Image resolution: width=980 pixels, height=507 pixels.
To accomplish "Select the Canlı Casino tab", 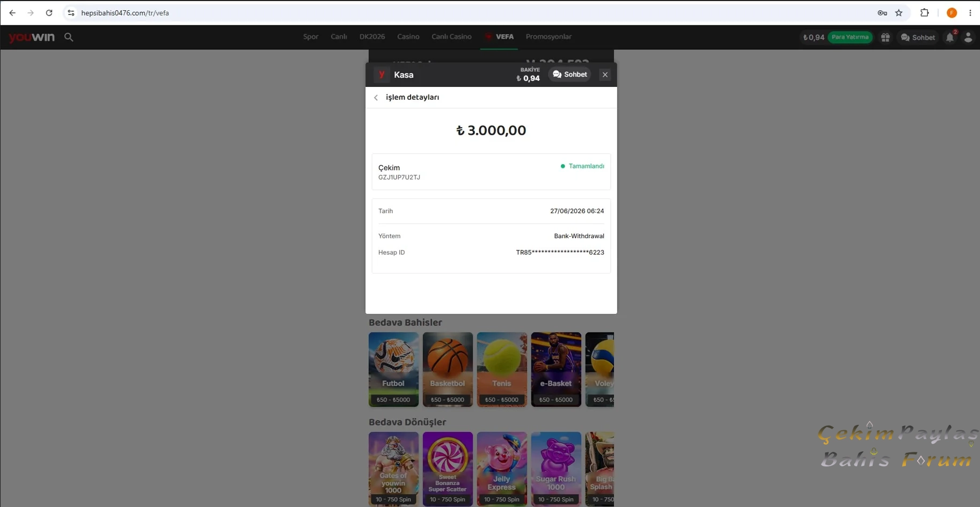I will 451,36.
